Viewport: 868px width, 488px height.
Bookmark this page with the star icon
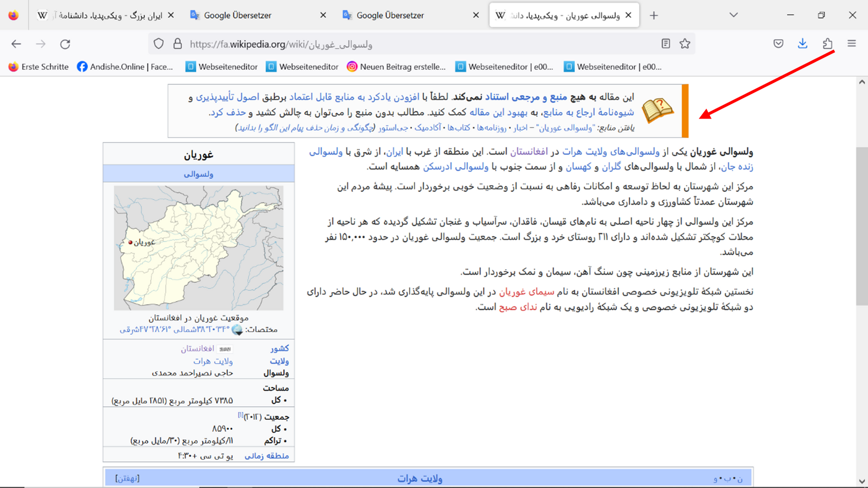(x=685, y=44)
